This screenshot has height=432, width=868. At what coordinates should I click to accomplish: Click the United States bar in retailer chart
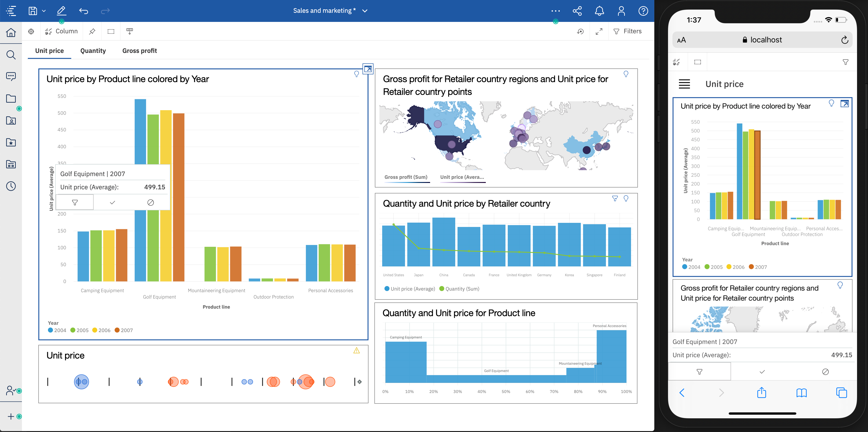[x=393, y=246]
